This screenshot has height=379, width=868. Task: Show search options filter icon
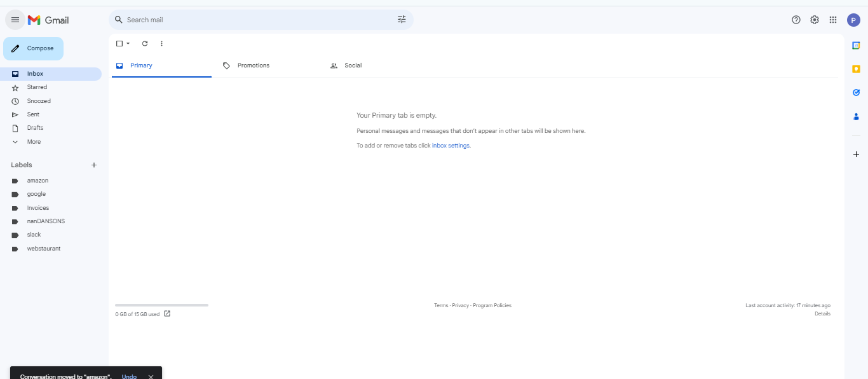[x=402, y=20]
